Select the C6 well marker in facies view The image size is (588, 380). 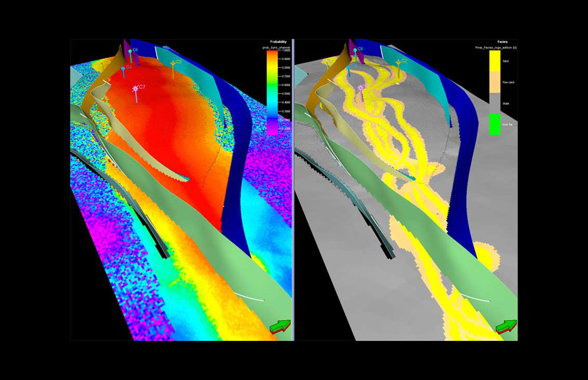355,50
